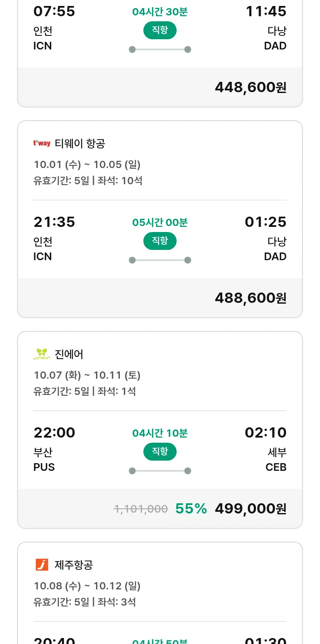Select the 488,600원 t'way fare

(x=250, y=298)
